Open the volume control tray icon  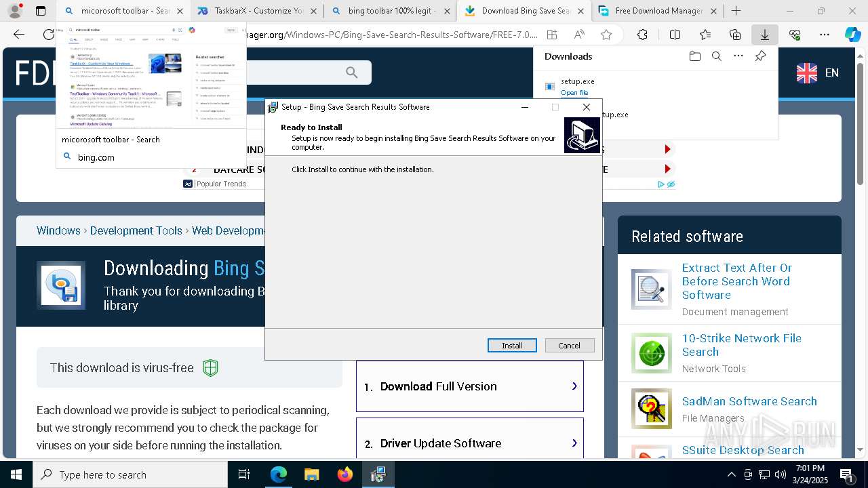tap(781, 474)
